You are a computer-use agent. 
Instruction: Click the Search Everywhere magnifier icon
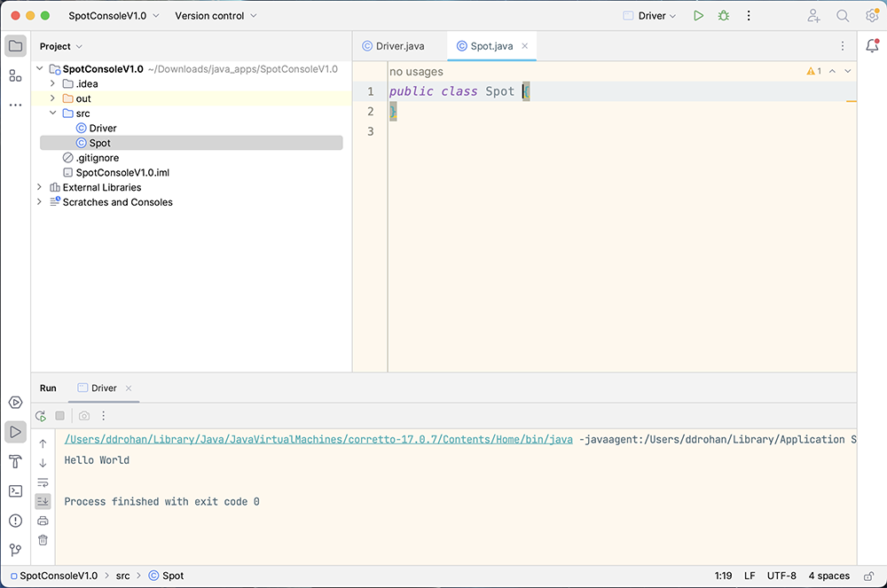pos(843,16)
